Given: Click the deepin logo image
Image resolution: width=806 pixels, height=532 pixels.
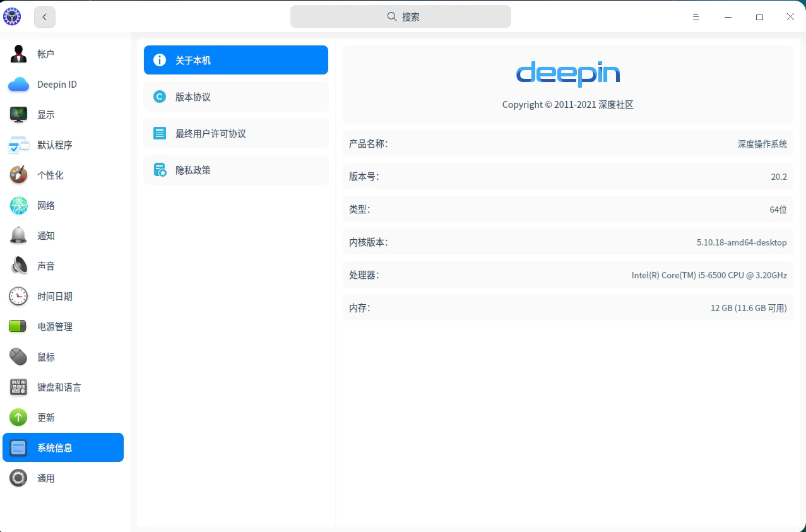Looking at the screenshot, I should 568,74.
